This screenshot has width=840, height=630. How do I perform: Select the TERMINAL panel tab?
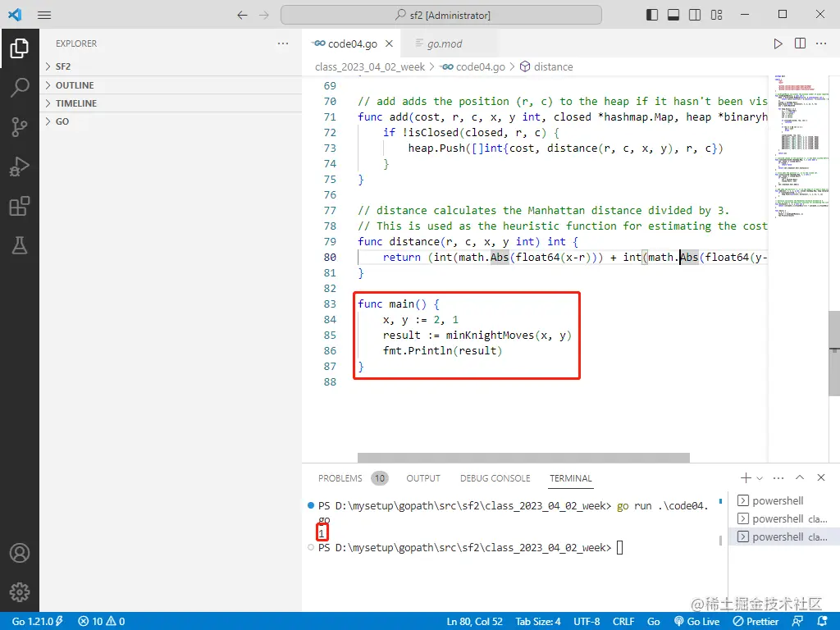571,478
